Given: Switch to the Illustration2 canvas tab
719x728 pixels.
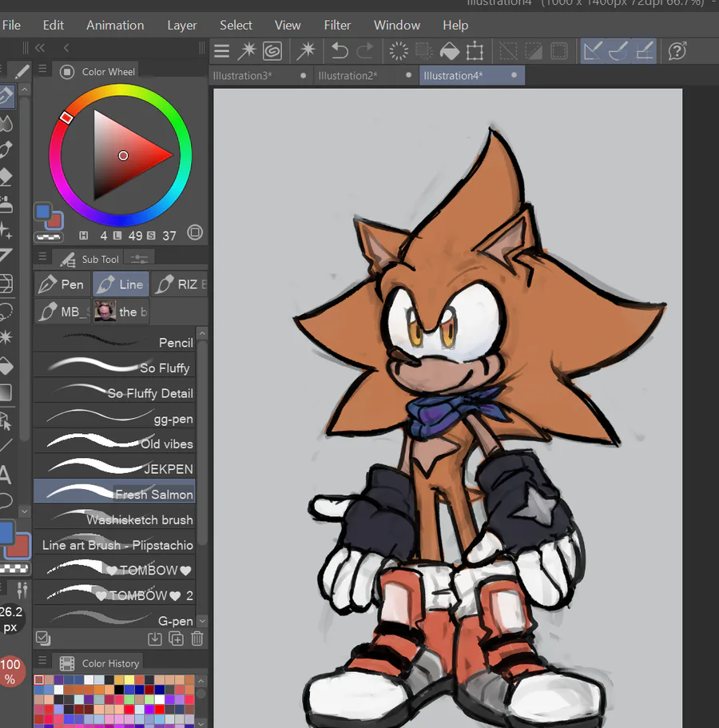Looking at the screenshot, I should [365, 75].
